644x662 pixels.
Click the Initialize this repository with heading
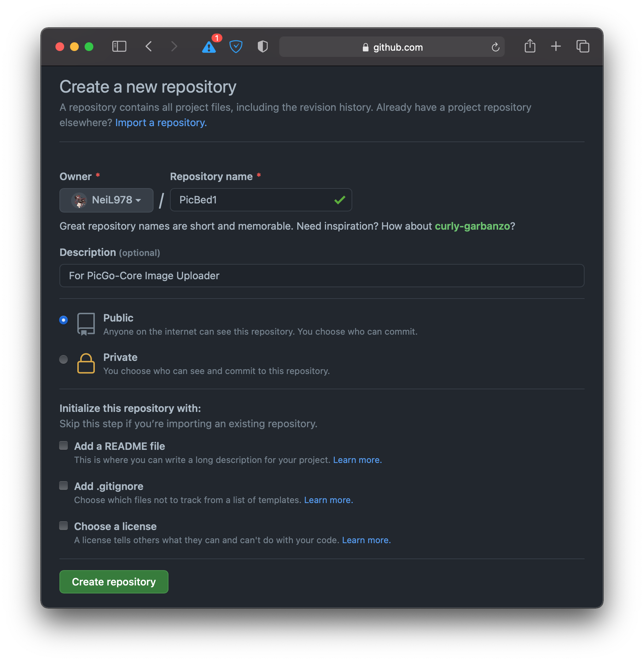pos(130,408)
